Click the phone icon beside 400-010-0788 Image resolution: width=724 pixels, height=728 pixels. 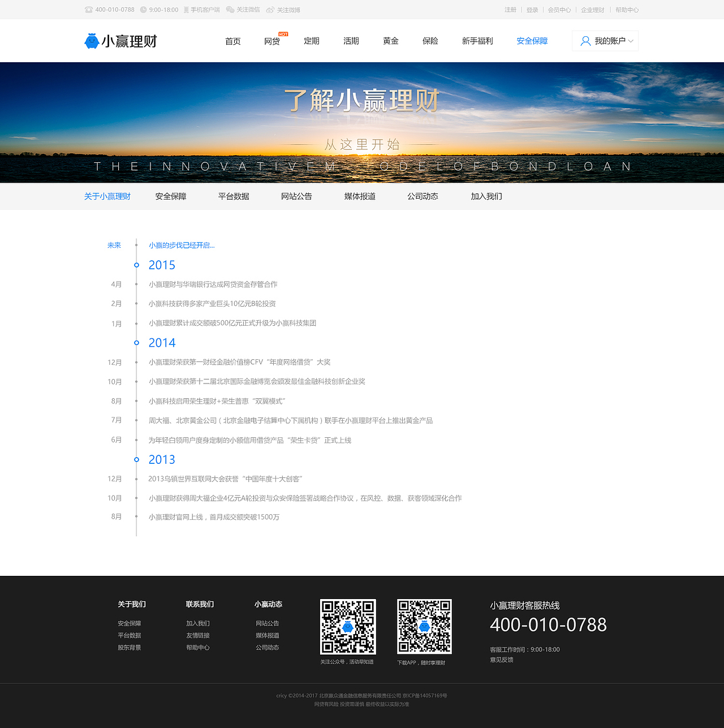tap(88, 10)
